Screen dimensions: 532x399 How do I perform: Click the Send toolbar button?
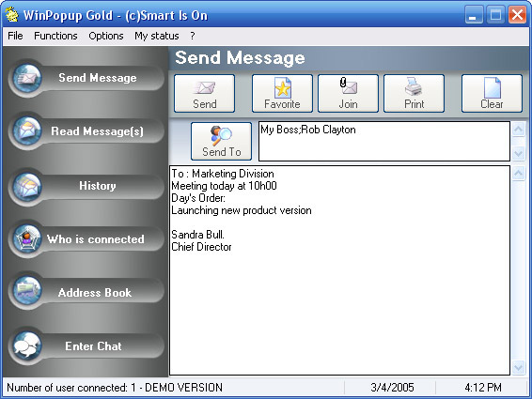(204, 93)
